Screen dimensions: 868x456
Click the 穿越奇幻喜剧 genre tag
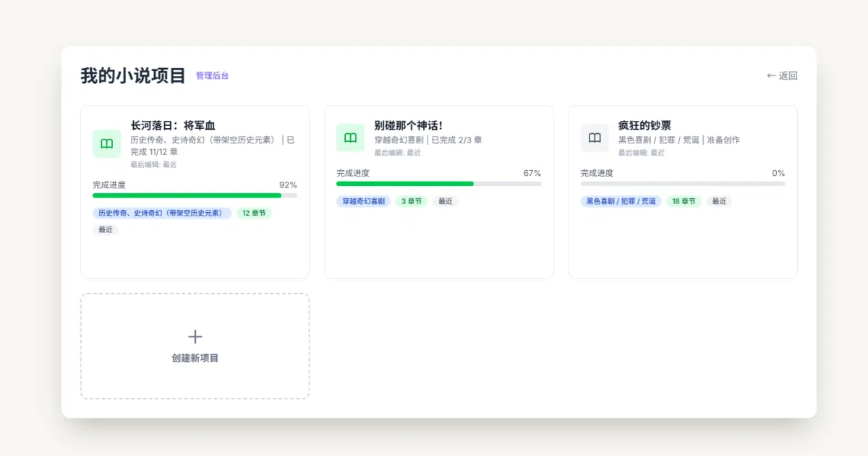pos(363,201)
